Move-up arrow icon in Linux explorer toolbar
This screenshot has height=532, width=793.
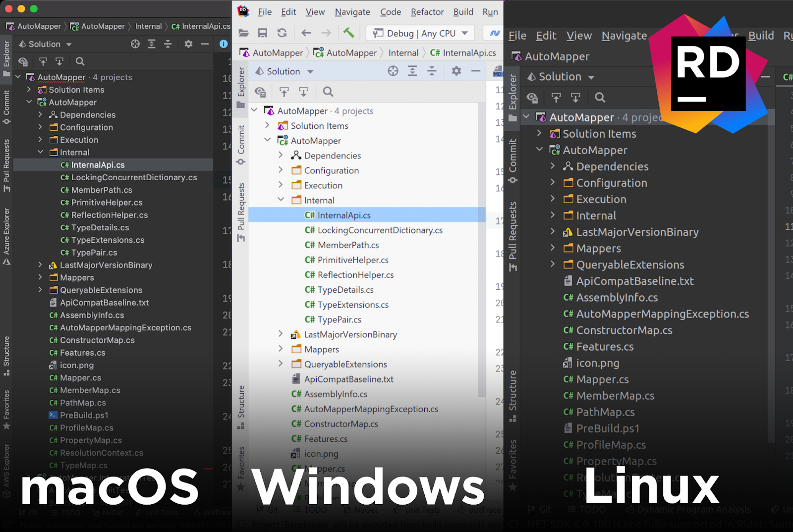[x=556, y=98]
